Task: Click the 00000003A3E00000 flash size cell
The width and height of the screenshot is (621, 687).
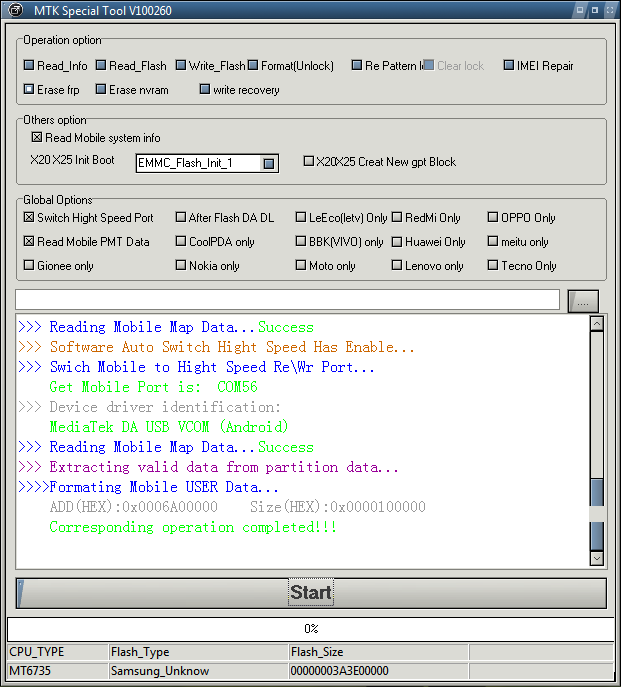Action: (x=379, y=671)
